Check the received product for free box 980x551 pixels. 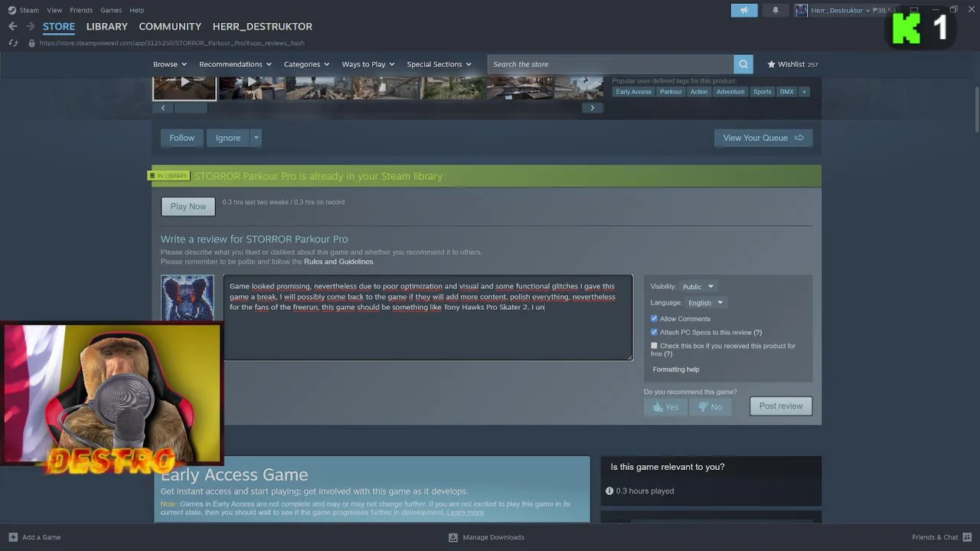(654, 346)
